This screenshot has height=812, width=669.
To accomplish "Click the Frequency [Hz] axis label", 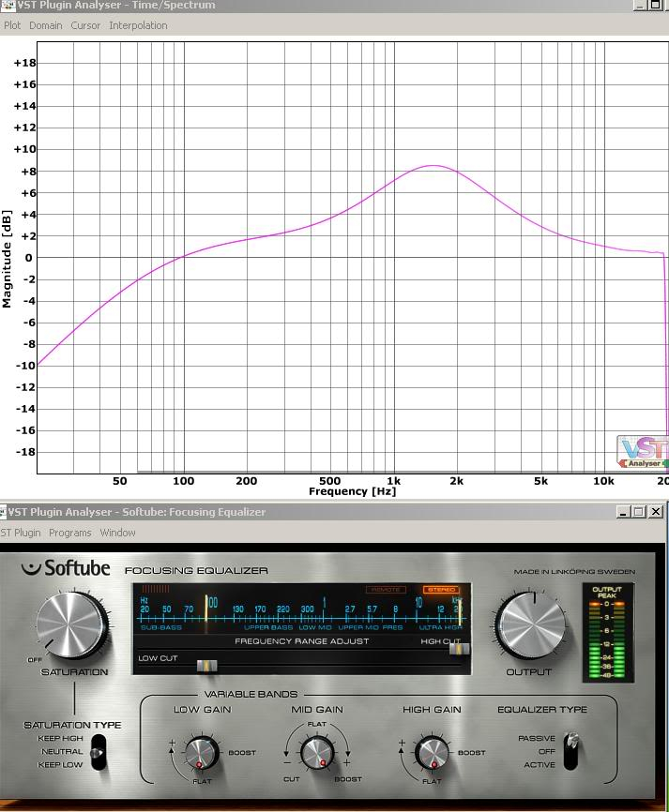I will (353, 491).
